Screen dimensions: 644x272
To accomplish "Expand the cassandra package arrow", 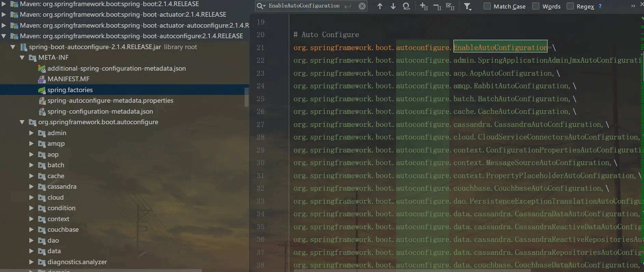I will (31, 186).
